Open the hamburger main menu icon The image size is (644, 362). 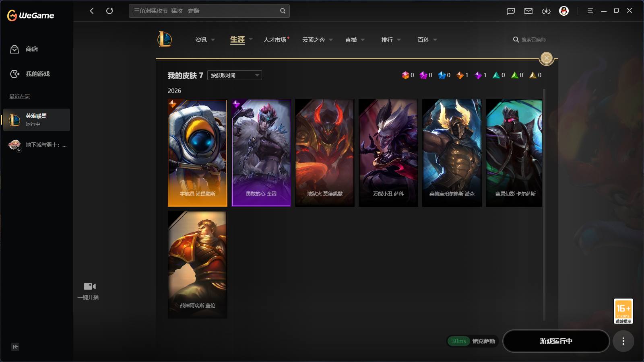pos(590,11)
